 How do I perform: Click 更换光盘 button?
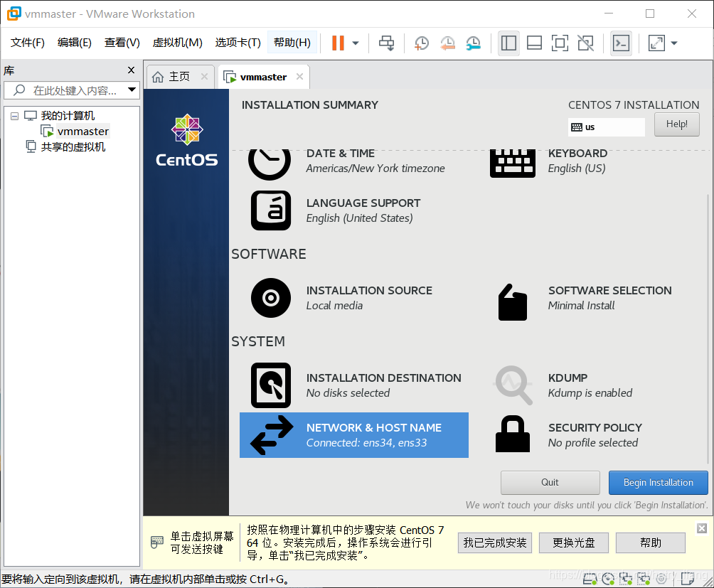click(574, 542)
